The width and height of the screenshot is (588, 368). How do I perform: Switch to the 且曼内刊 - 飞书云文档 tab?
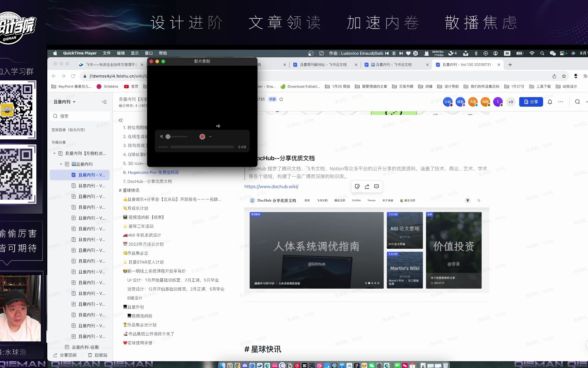pos(393,64)
